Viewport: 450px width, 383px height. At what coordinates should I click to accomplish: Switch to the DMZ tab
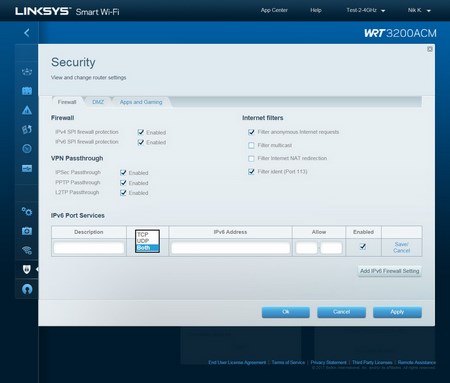coord(98,102)
